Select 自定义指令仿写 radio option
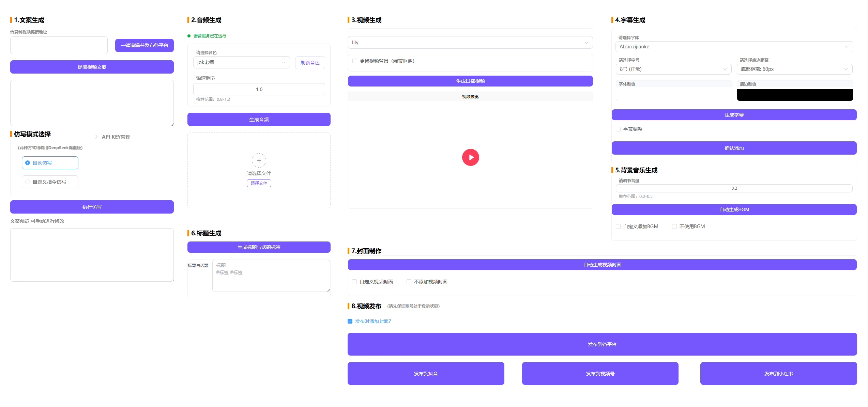 28,182
